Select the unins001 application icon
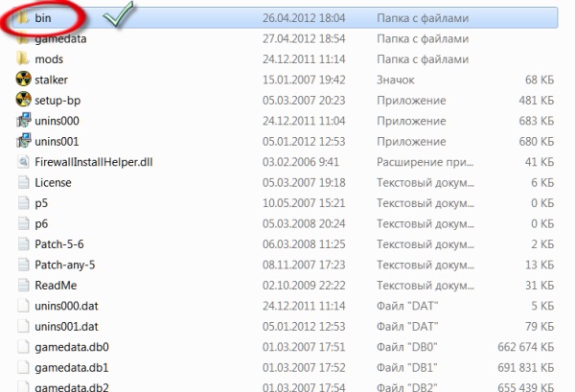 (x=24, y=141)
